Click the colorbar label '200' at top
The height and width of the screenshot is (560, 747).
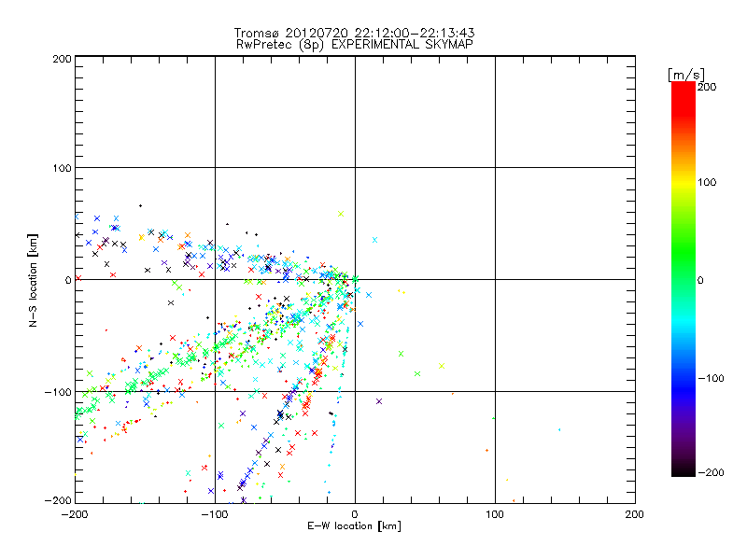(x=707, y=87)
